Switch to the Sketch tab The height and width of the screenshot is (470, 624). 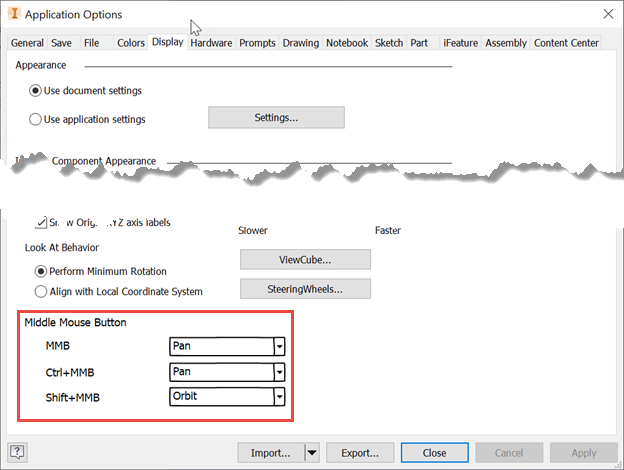point(389,43)
